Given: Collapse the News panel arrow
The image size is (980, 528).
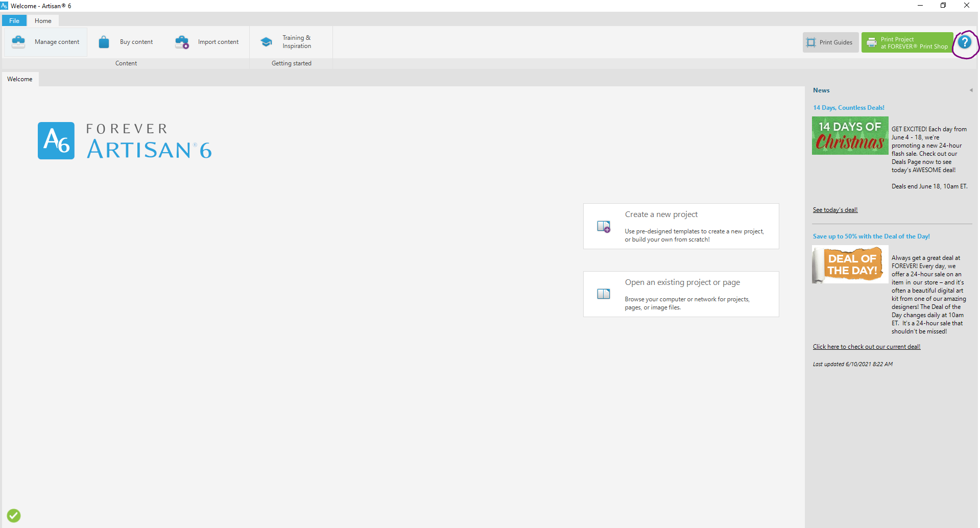Looking at the screenshot, I should [x=971, y=90].
